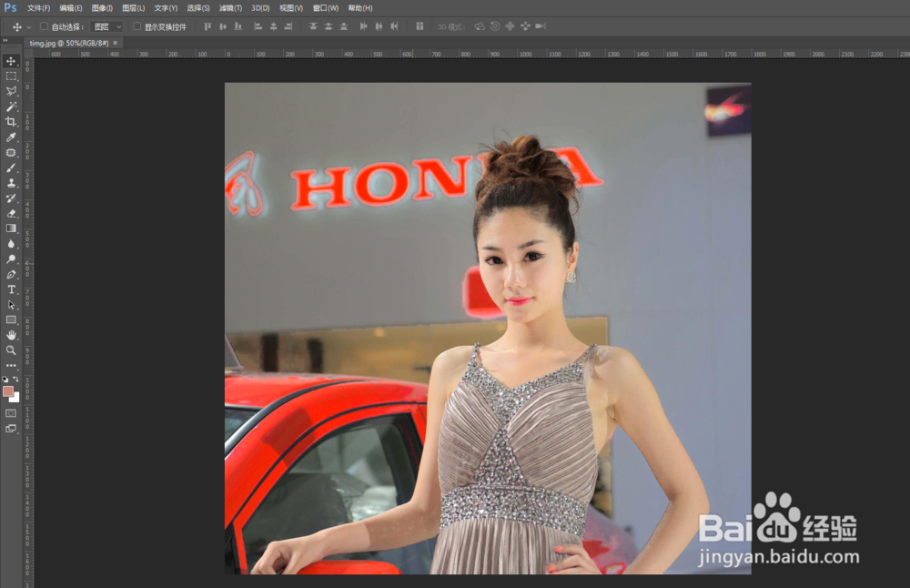The height and width of the screenshot is (588, 910).
Task: Open the edit toolbar three-dots menu
Action: [10, 366]
